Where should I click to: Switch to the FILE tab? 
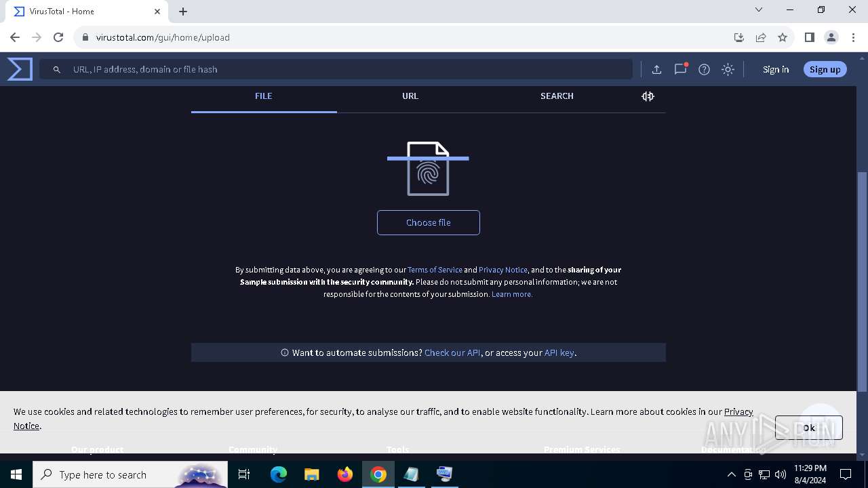[264, 96]
